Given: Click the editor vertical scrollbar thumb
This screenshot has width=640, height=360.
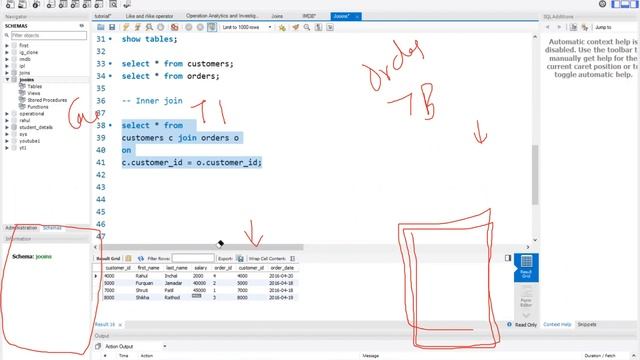Looking at the screenshot, I should [535, 175].
